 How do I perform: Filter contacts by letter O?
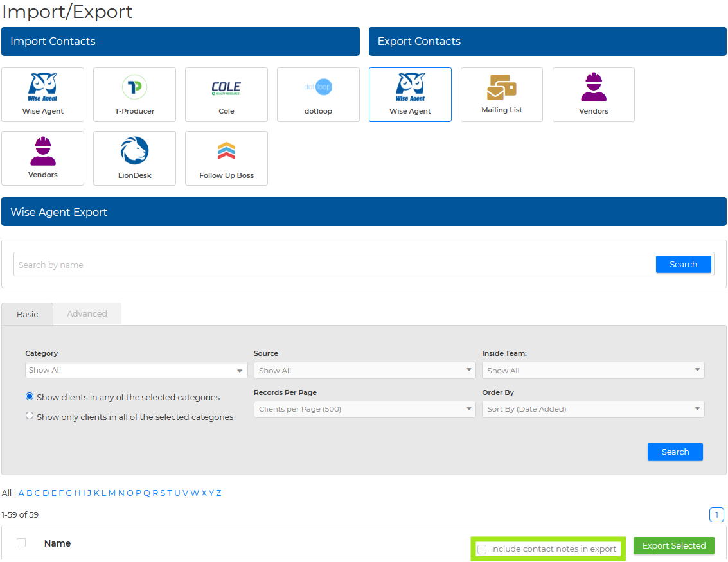[130, 493]
